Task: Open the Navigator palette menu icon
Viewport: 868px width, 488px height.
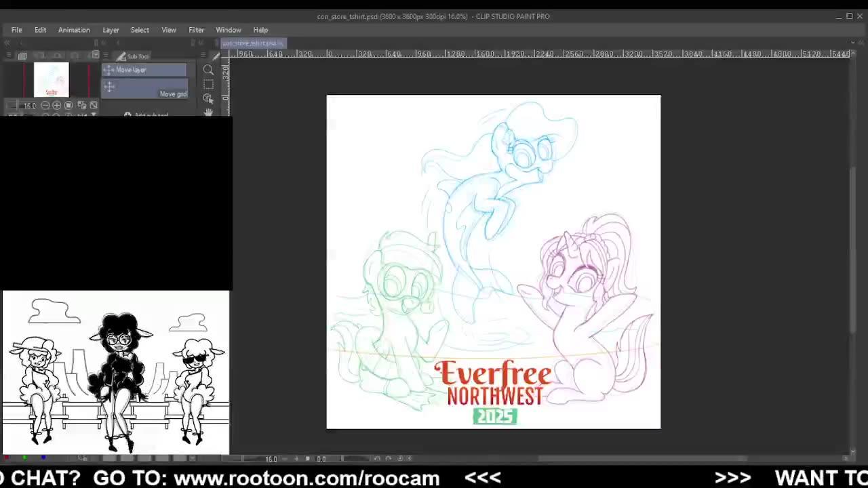Action: coord(8,56)
